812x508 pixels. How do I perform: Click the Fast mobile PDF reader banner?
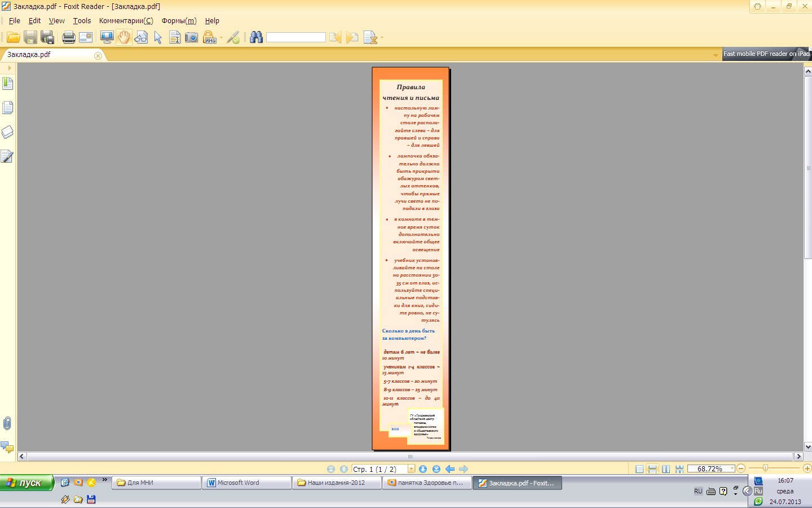[766, 54]
